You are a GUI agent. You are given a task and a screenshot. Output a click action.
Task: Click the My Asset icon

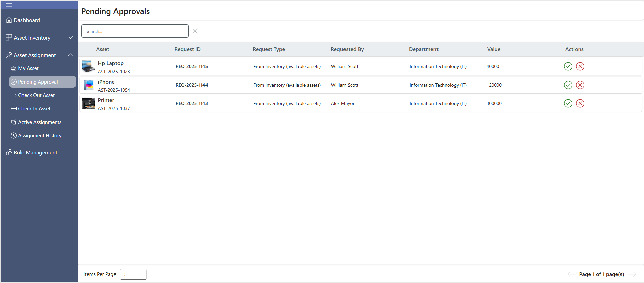coord(14,68)
